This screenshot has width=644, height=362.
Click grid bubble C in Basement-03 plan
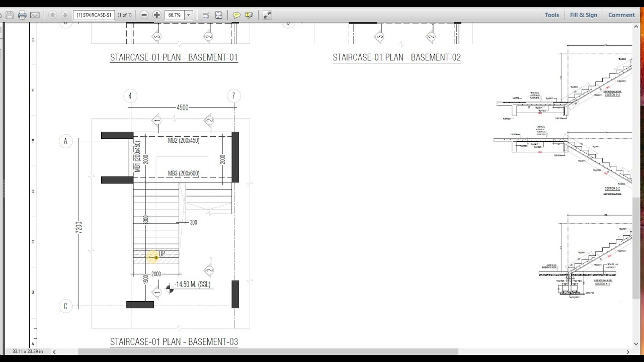(65, 306)
